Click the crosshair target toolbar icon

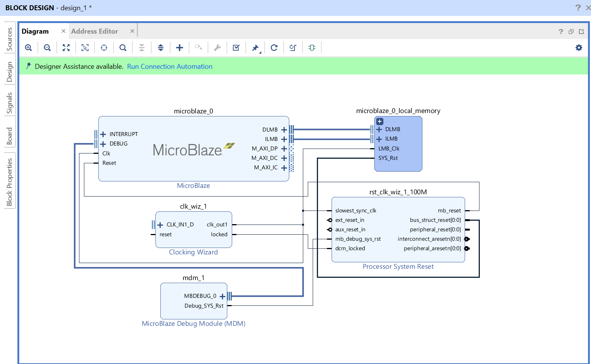click(x=104, y=48)
